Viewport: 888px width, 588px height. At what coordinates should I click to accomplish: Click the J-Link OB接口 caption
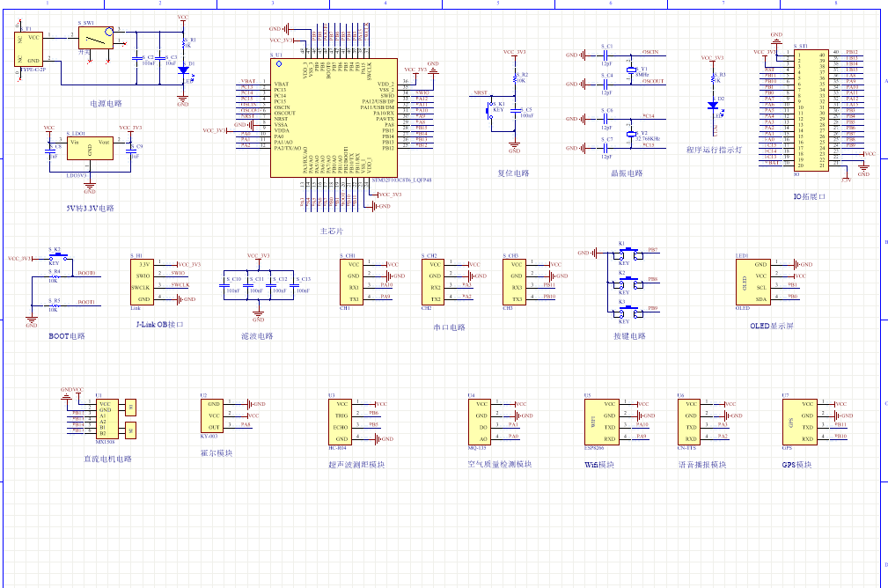(159, 325)
